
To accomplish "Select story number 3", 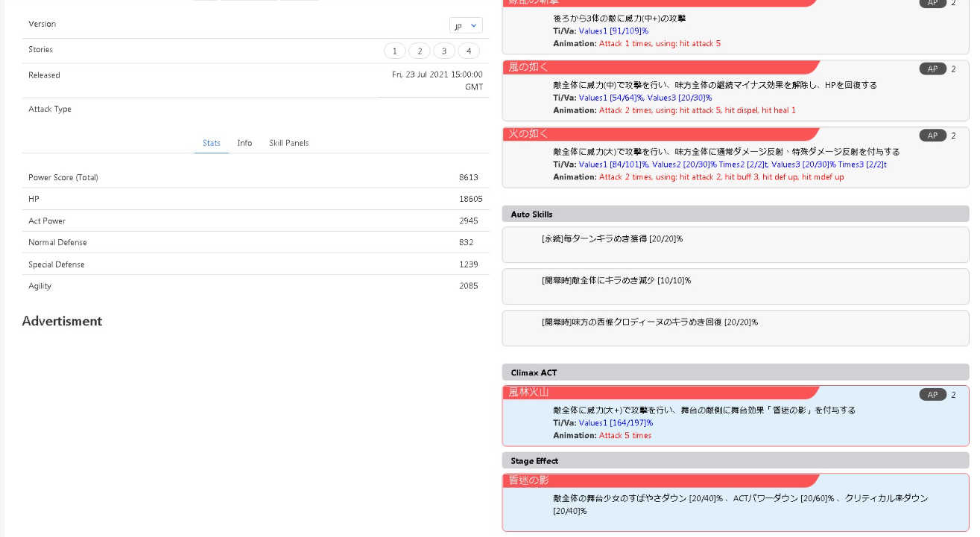I will 444,51.
